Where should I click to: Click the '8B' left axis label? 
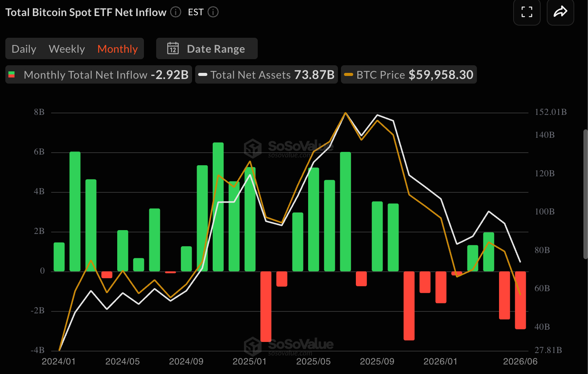pyautogui.click(x=39, y=112)
